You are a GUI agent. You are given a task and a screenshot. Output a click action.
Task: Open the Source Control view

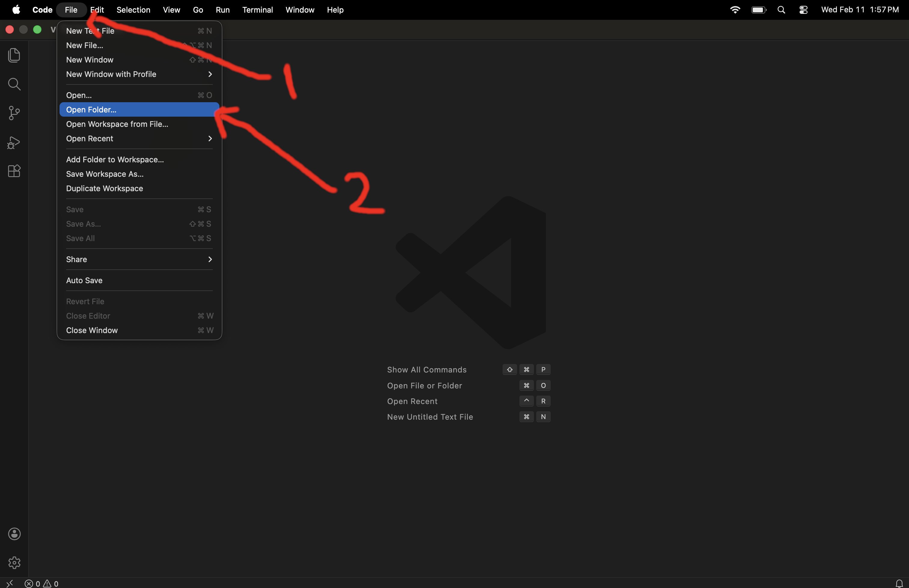14,113
